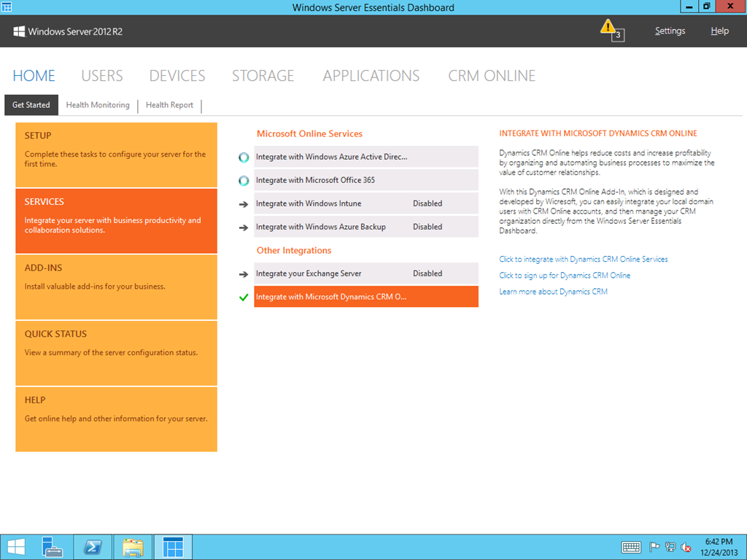Switch to the USERS section
The width and height of the screenshot is (747, 560).
pyautogui.click(x=102, y=76)
